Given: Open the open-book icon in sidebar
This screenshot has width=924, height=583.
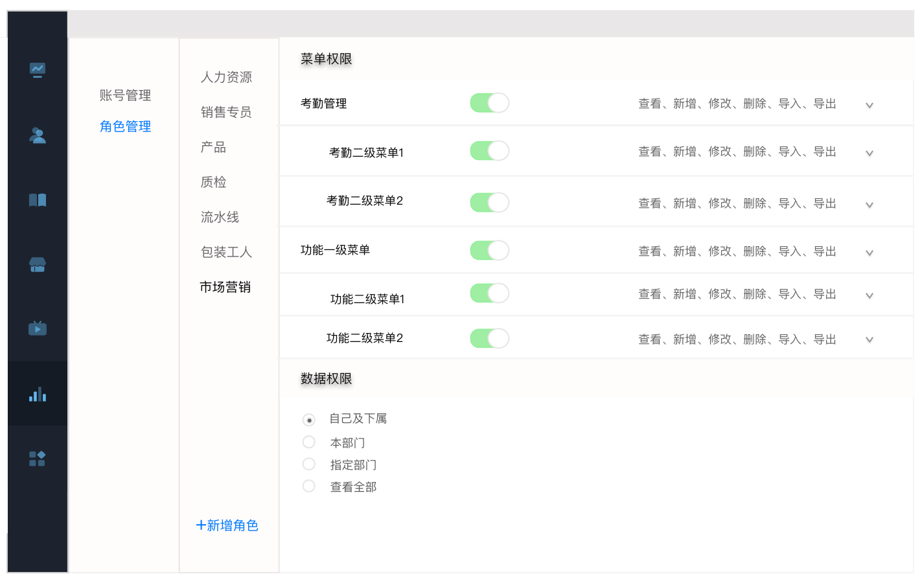Looking at the screenshot, I should point(38,200).
